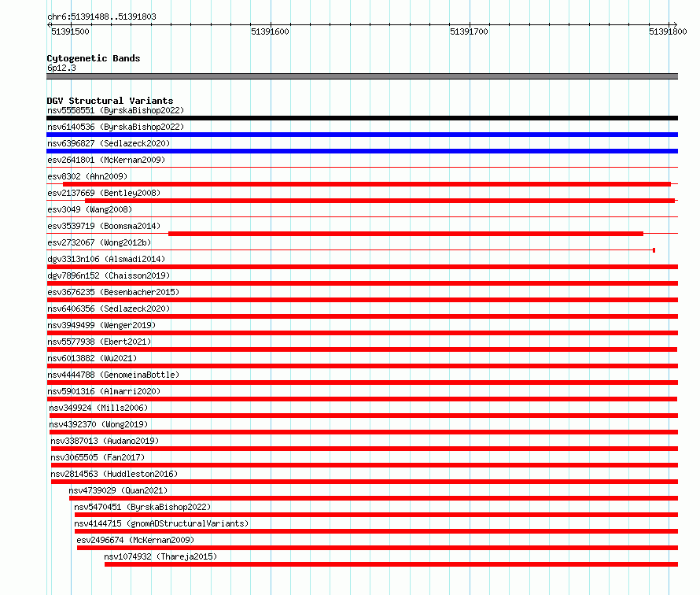Open esv8302 (Ahn2009) variant label
Image resolution: width=700 pixels, height=595 pixels.
[x=87, y=176]
